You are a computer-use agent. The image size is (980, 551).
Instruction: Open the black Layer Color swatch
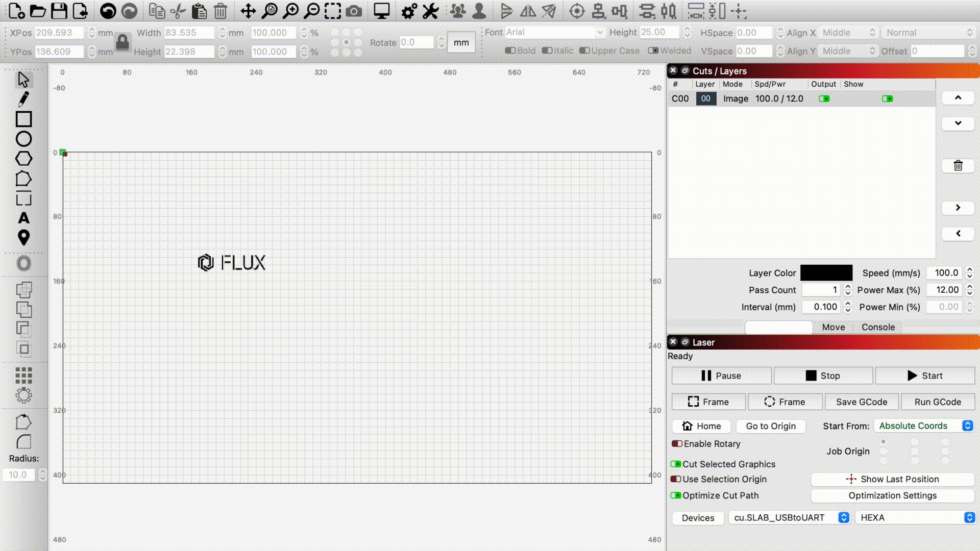826,273
